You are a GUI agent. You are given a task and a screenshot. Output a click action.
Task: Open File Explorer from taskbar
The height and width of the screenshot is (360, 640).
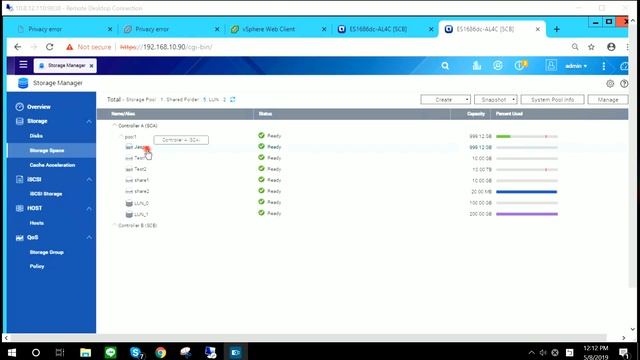(85, 352)
